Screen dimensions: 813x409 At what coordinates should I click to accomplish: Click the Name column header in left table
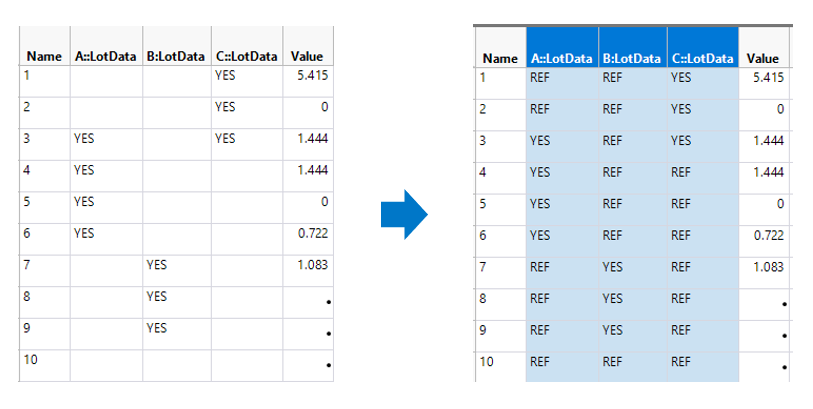44,56
